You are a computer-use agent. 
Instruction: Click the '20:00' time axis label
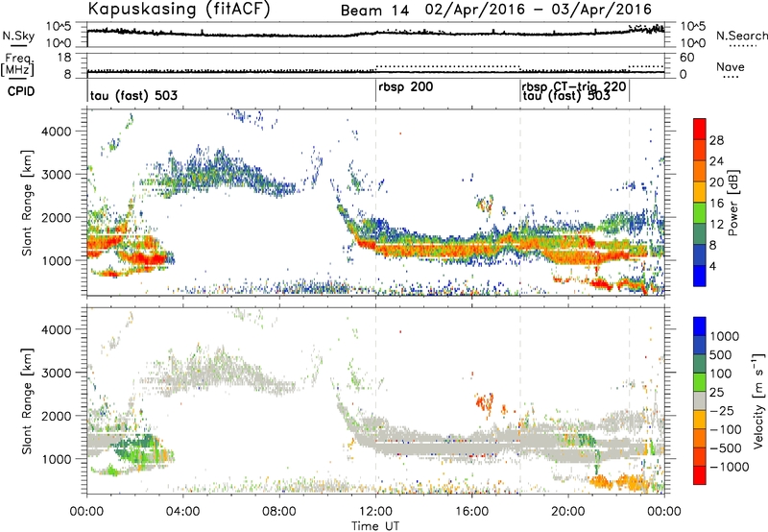coord(568,512)
